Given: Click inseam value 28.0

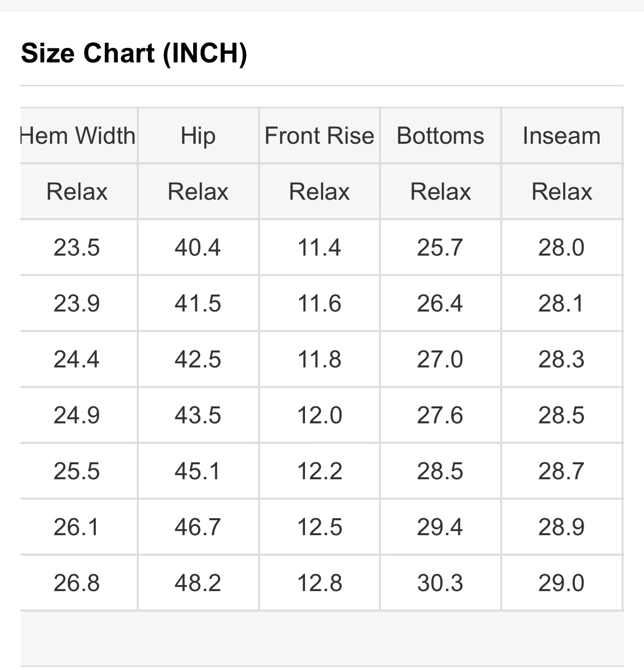Looking at the screenshot, I should click(x=561, y=248).
